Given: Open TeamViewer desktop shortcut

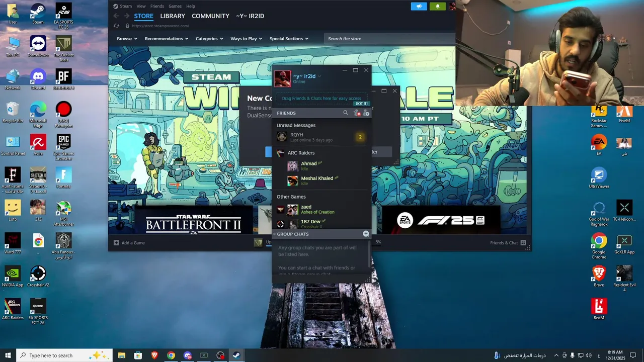Looking at the screenshot, I should 38,46.
